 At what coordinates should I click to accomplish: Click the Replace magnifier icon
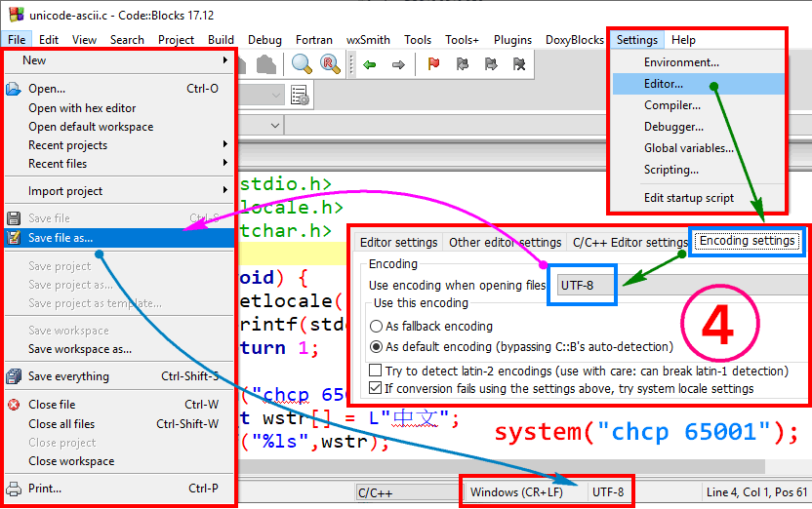coord(331,64)
